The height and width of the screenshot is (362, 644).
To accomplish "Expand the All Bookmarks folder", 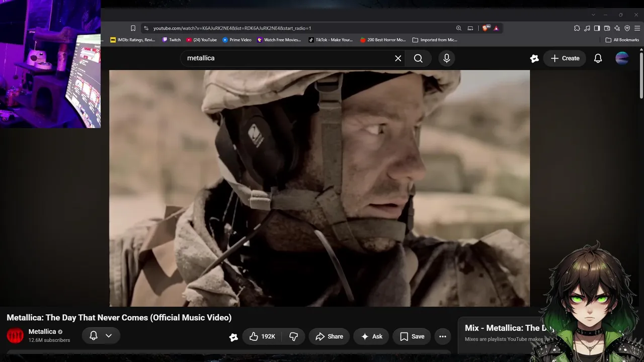I will [622, 40].
